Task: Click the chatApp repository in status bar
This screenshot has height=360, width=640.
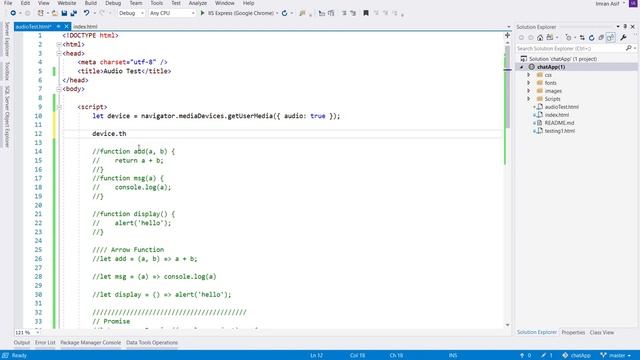Action: [577, 356]
